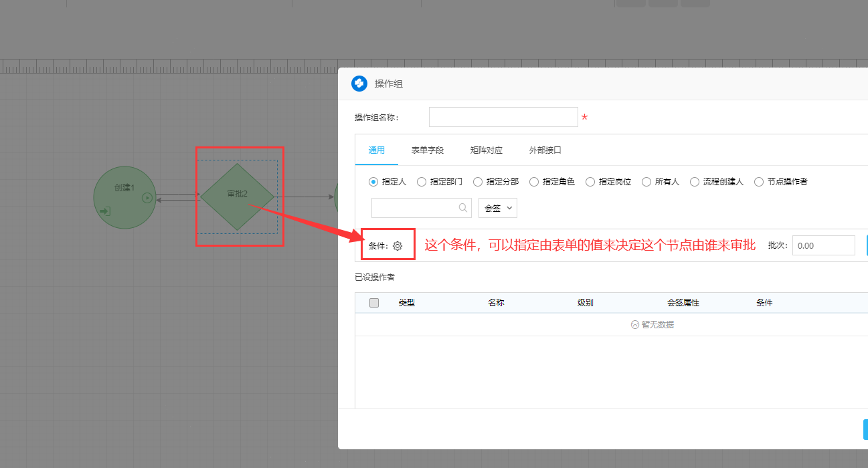Click the search magnifier icon
868x468 pixels.
tap(462, 208)
